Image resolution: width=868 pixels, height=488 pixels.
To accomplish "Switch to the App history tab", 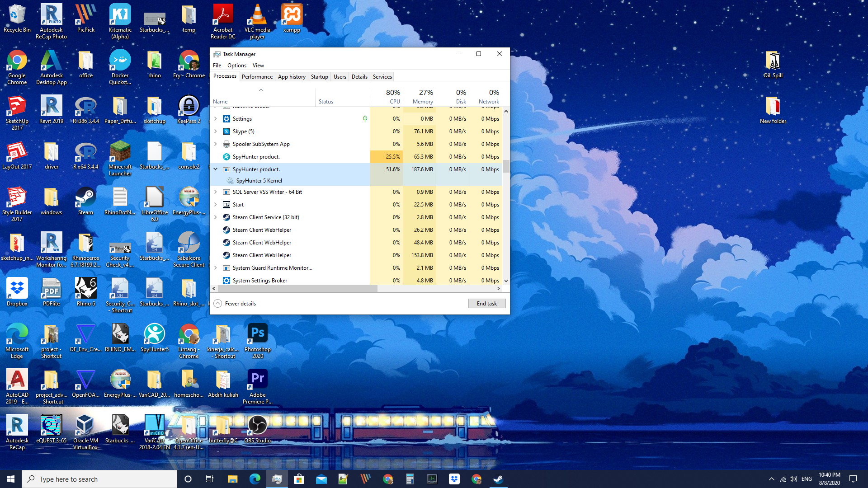I will point(292,77).
